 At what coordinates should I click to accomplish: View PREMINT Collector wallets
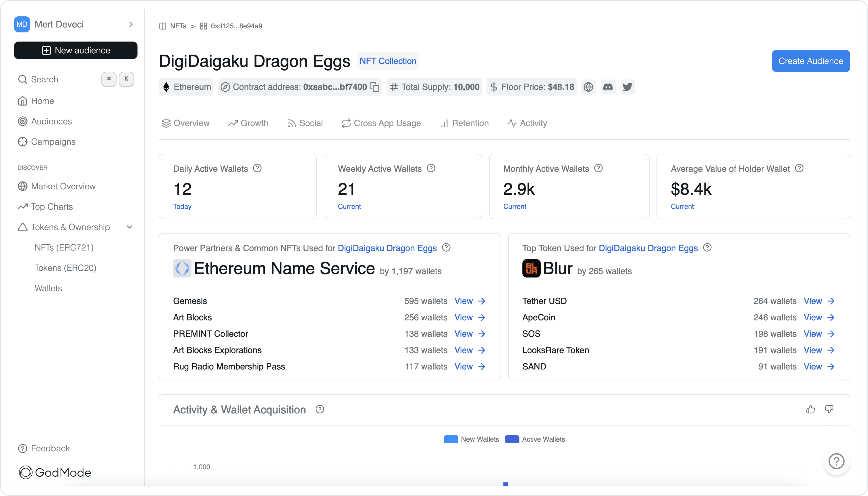coord(470,334)
